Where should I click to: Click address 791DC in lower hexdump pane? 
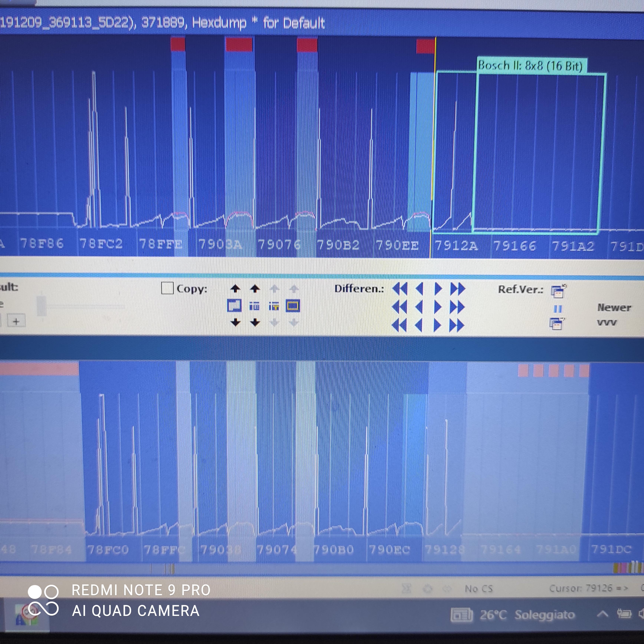[x=611, y=549]
